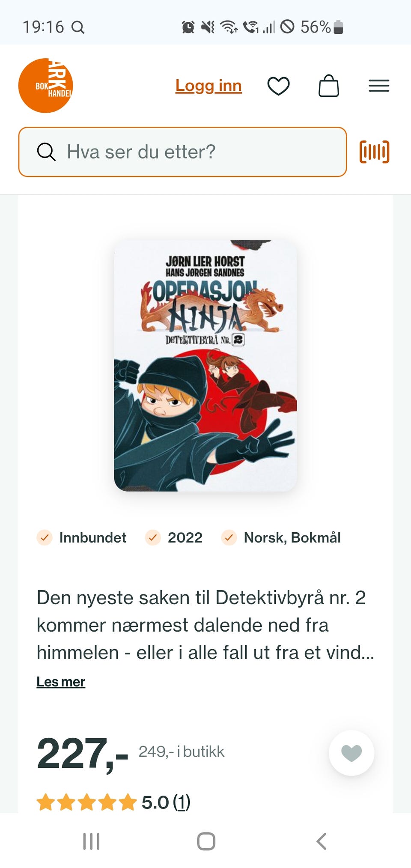Add book to favorites with heart button
The image size is (411, 868).
[x=351, y=753]
